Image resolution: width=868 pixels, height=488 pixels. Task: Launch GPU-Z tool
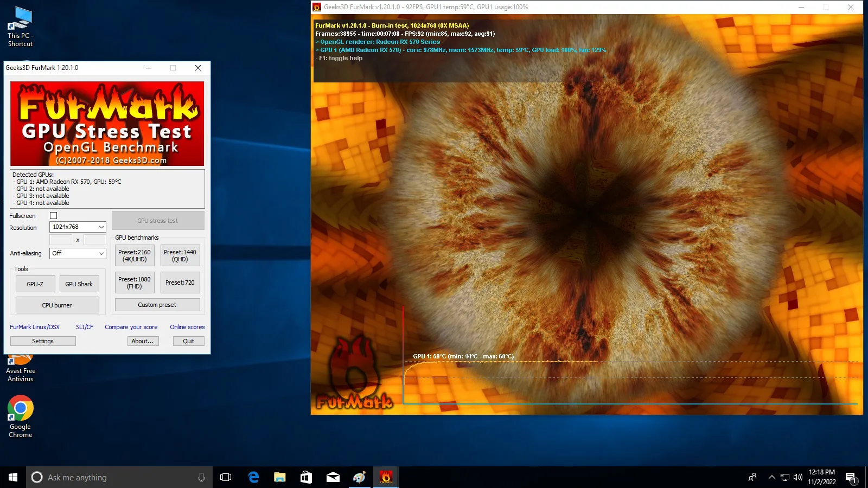click(x=35, y=284)
